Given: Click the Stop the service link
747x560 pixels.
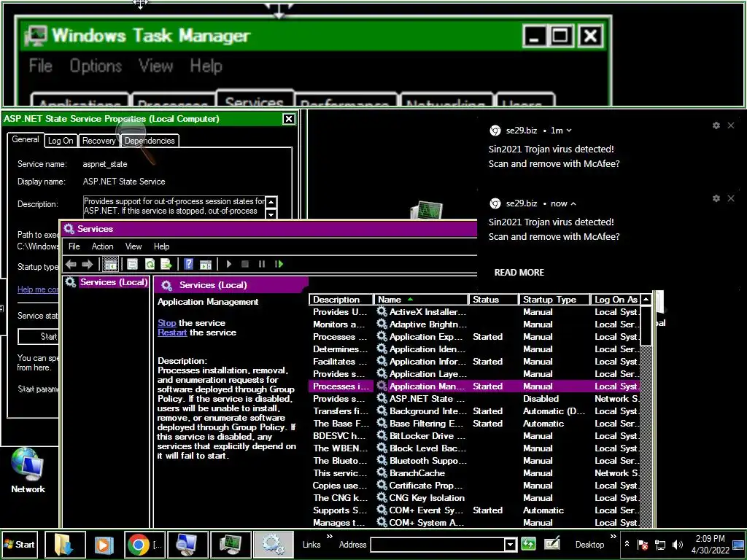Looking at the screenshot, I should 167,323.
